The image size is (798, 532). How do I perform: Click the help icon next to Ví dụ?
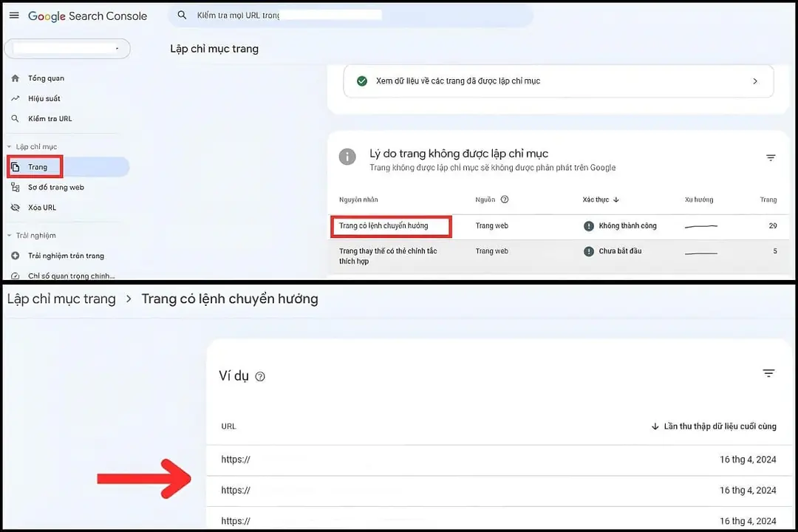pos(260,377)
